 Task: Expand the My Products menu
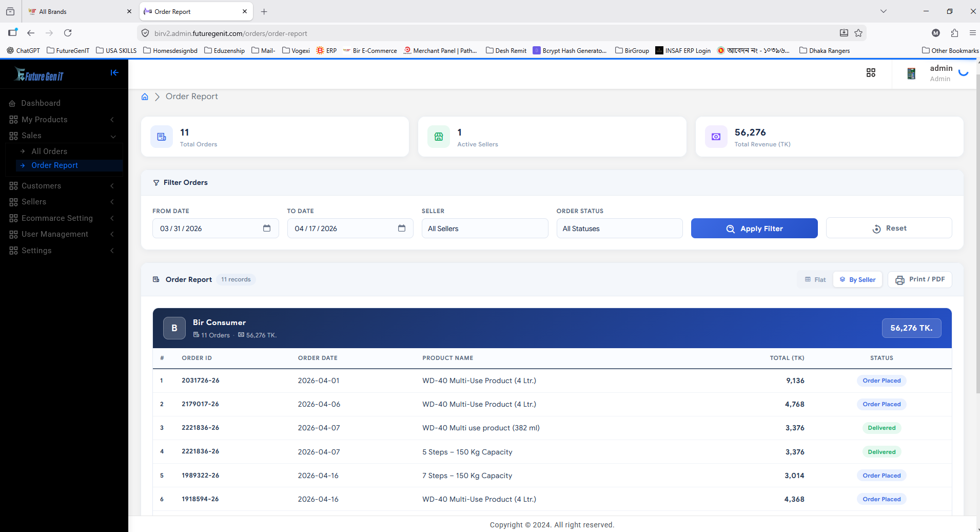(x=62, y=120)
